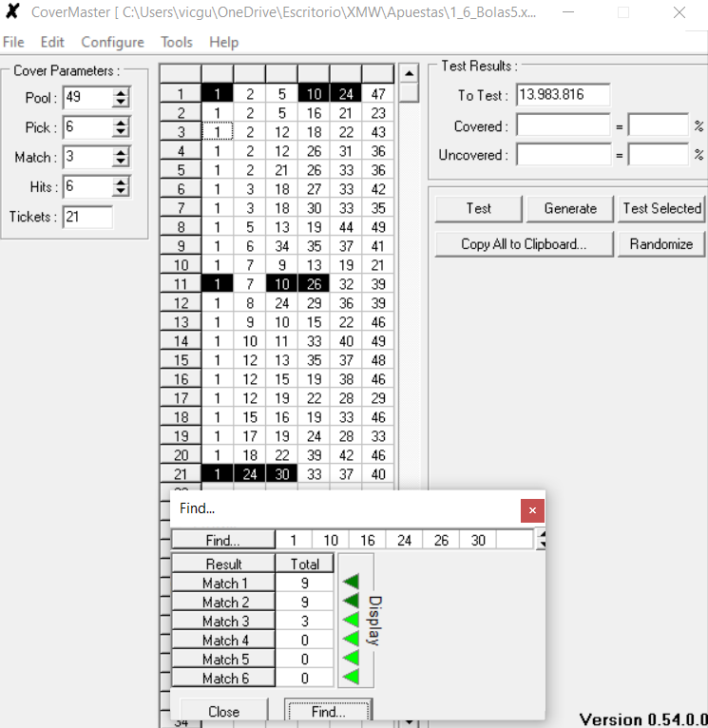Click the ticket grid scroll up arrow
708x728 pixels.
(x=409, y=73)
